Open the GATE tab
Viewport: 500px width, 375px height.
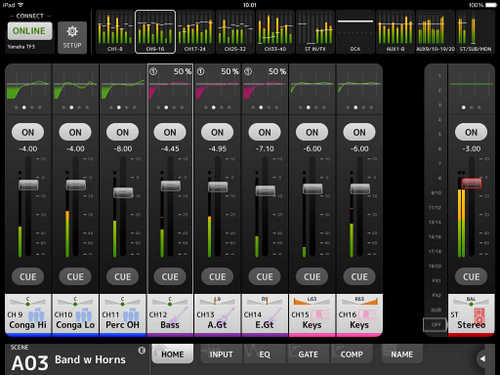tap(308, 354)
